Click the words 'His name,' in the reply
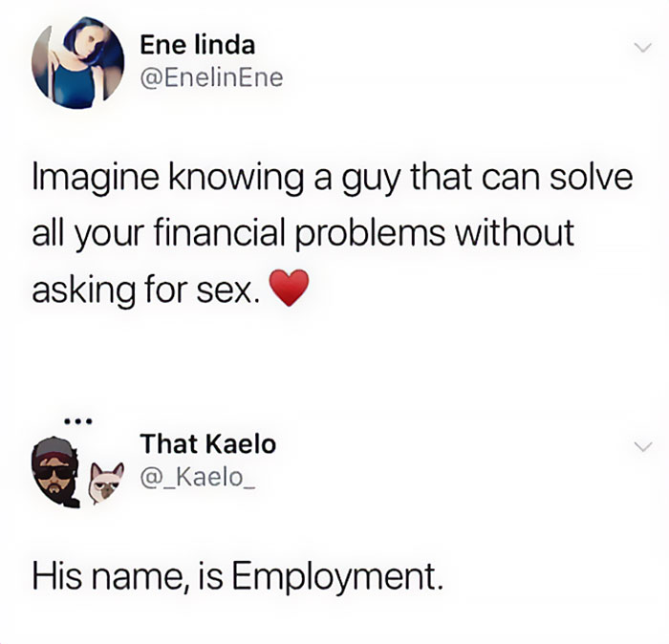The width and height of the screenshot is (669, 644). 112,576
